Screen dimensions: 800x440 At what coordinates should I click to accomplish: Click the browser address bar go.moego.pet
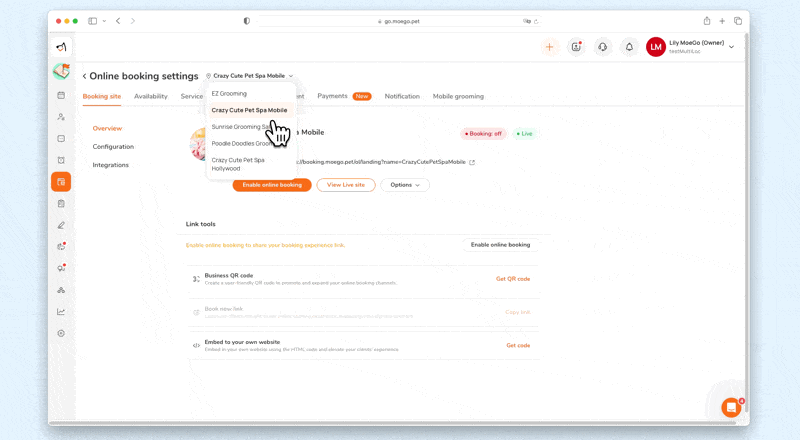click(399, 21)
